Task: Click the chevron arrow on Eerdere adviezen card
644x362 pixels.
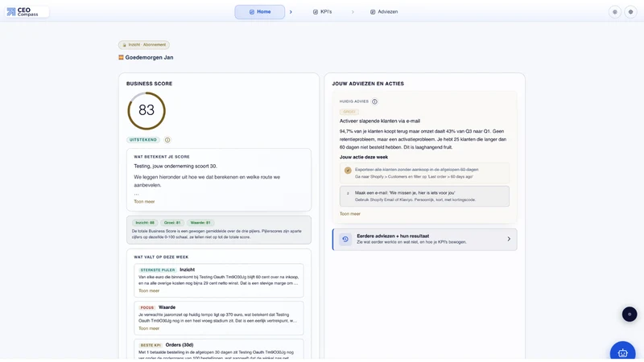Action: [x=509, y=239]
